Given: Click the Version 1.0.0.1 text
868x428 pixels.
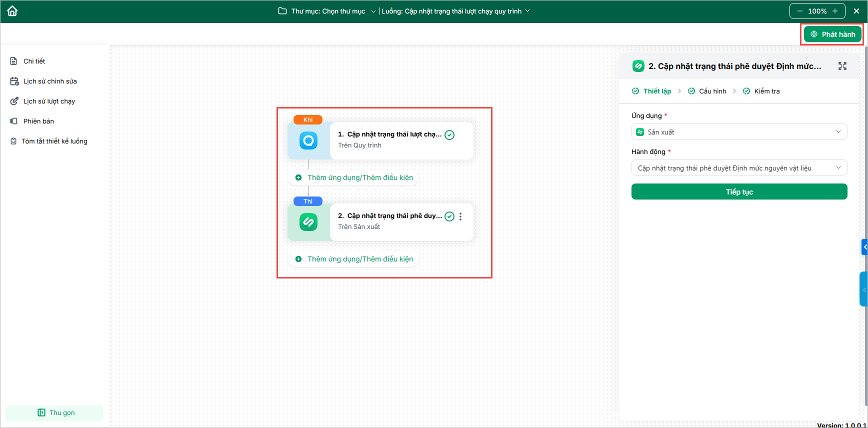Looking at the screenshot, I should click(x=841, y=425).
